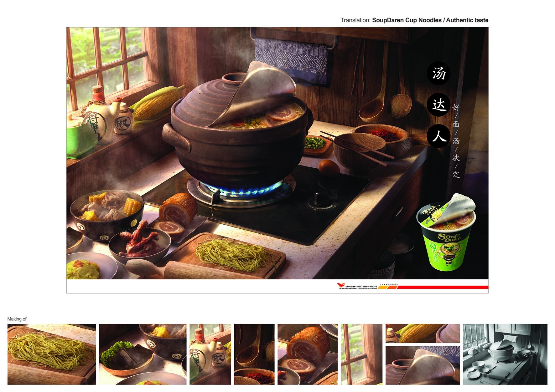The width and height of the screenshot is (555, 392).
Task: Click the 达 character in black circle
Action: pos(438,105)
